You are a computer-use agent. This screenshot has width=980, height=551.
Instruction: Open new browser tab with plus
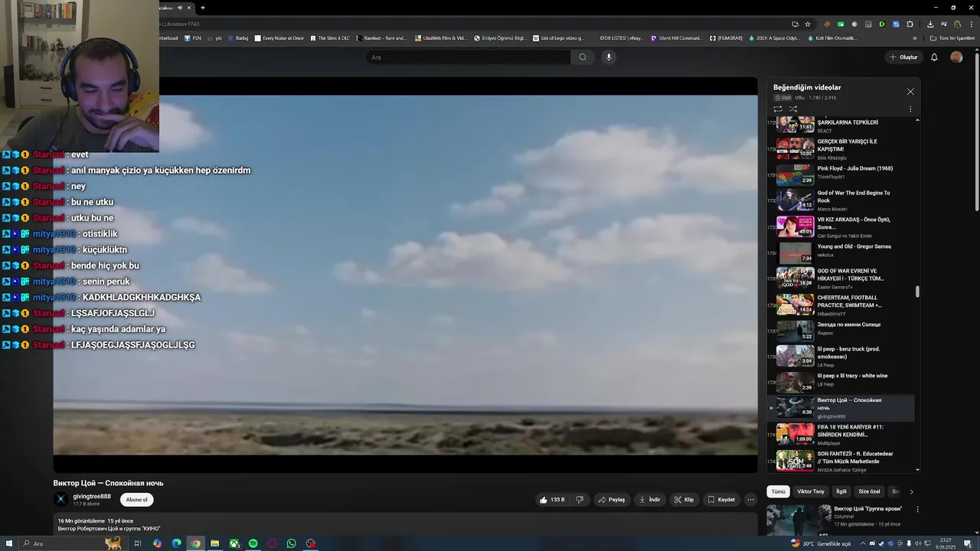coord(203,8)
